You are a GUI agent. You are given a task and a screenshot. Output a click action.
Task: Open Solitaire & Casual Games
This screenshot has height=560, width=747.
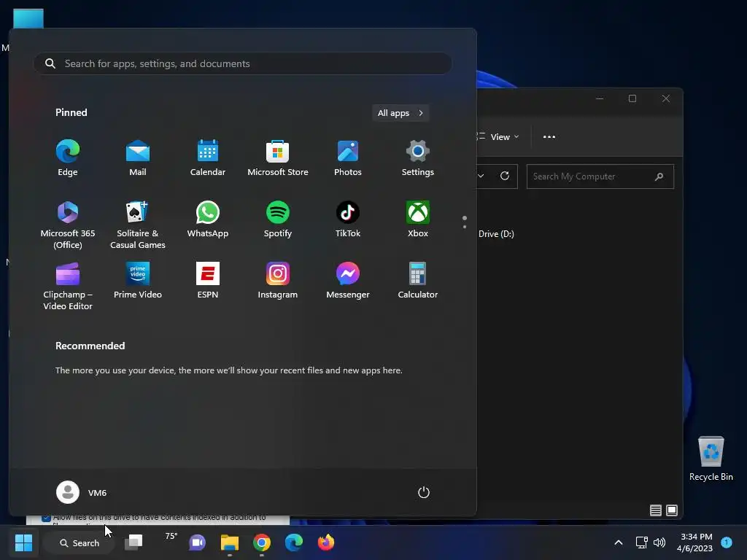pos(138,225)
